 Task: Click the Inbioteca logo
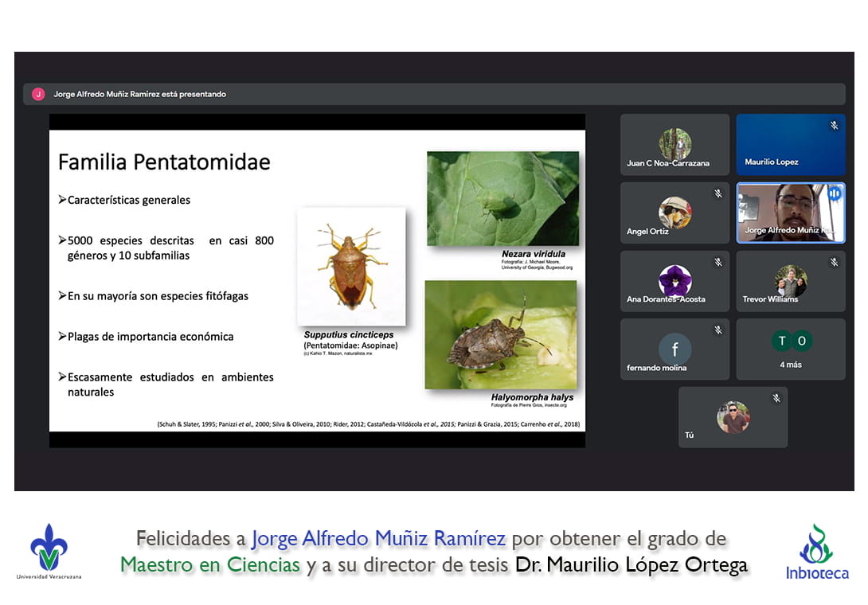[816, 551]
